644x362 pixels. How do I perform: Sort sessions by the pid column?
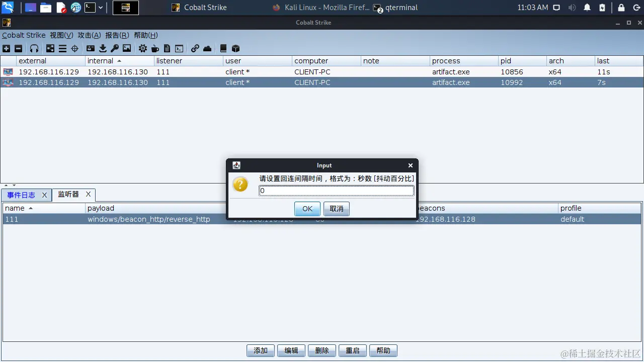pyautogui.click(x=522, y=61)
